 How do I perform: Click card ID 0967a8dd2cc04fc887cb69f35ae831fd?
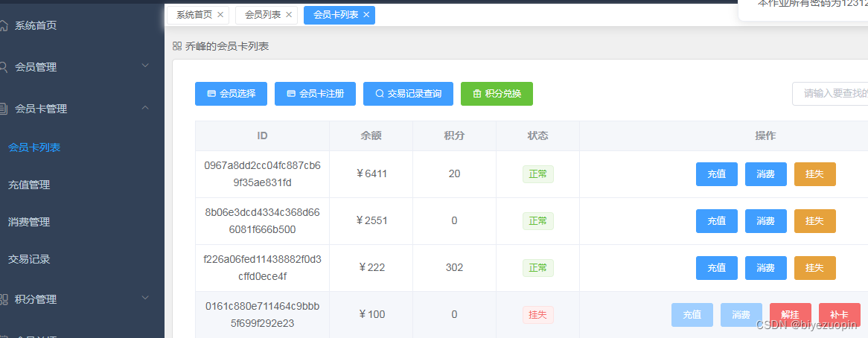coord(262,174)
